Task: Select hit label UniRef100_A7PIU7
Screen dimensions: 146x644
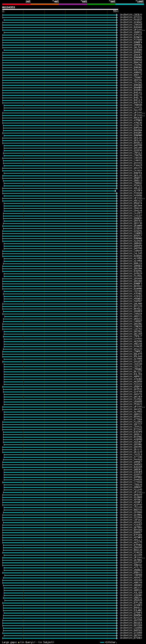Action: click(x=131, y=35)
